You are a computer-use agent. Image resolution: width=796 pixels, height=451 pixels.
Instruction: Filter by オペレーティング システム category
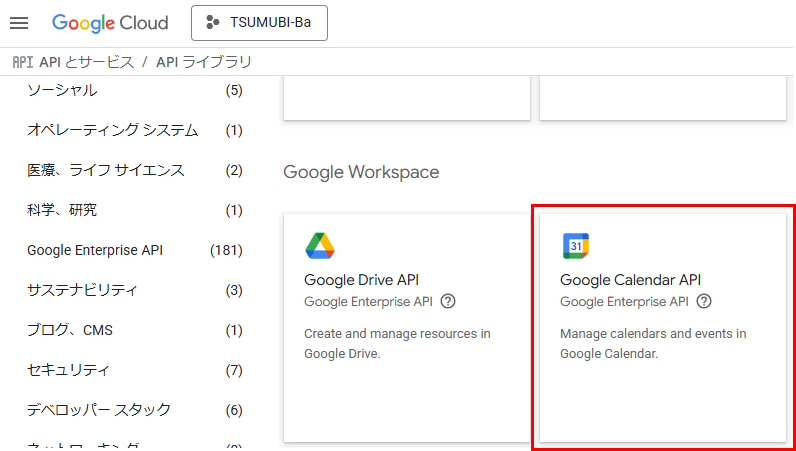pos(113,131)
